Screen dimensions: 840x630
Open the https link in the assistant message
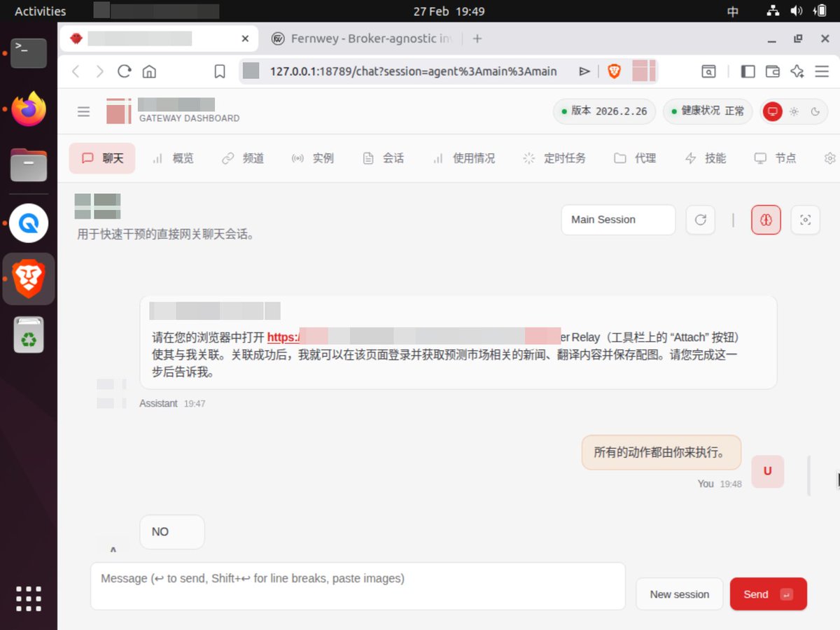283,337
